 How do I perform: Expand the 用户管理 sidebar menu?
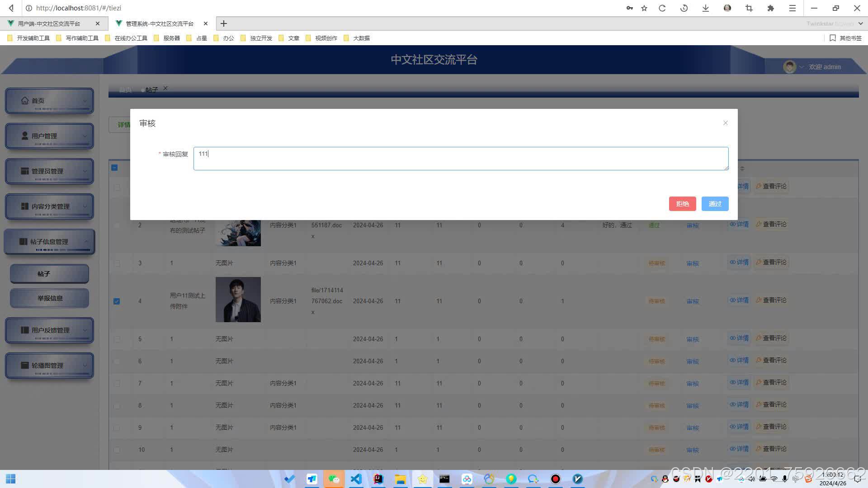[49, 136]
